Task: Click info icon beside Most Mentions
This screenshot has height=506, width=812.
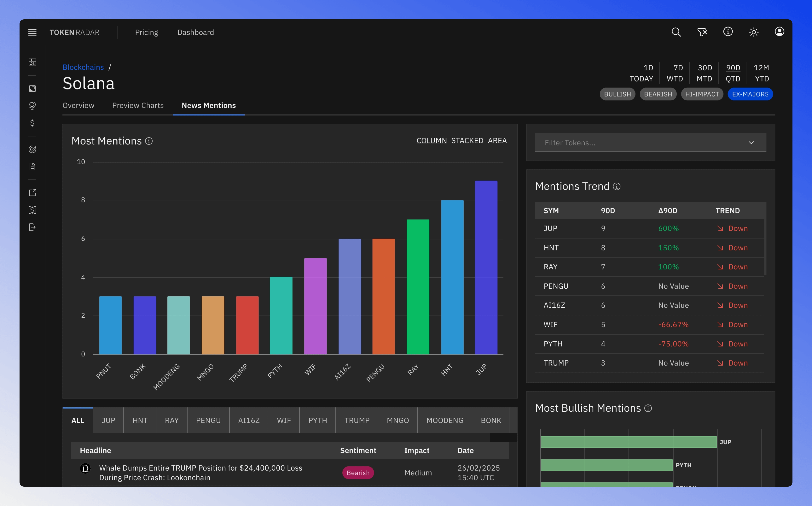Action: [149, 141]
